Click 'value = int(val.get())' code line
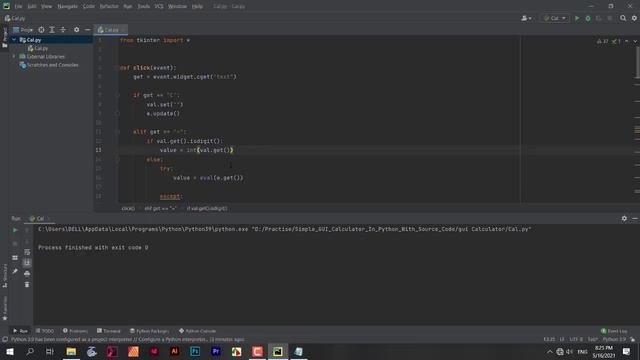Image resolution: width=640 pixels, height=360 pixels. [x=196, y=150]
